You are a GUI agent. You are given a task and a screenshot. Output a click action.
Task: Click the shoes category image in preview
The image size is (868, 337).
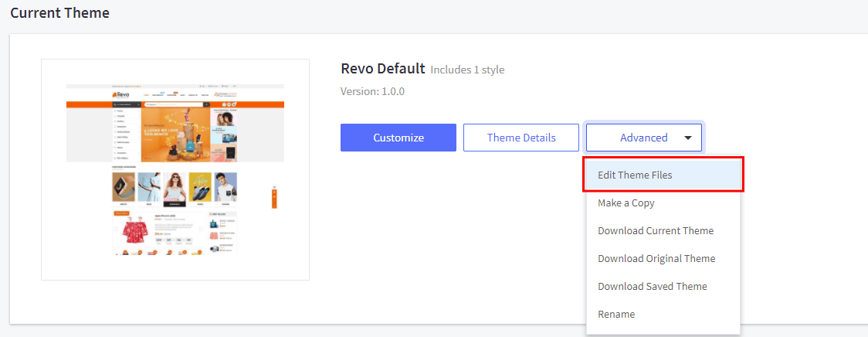[x=200, y=187]
